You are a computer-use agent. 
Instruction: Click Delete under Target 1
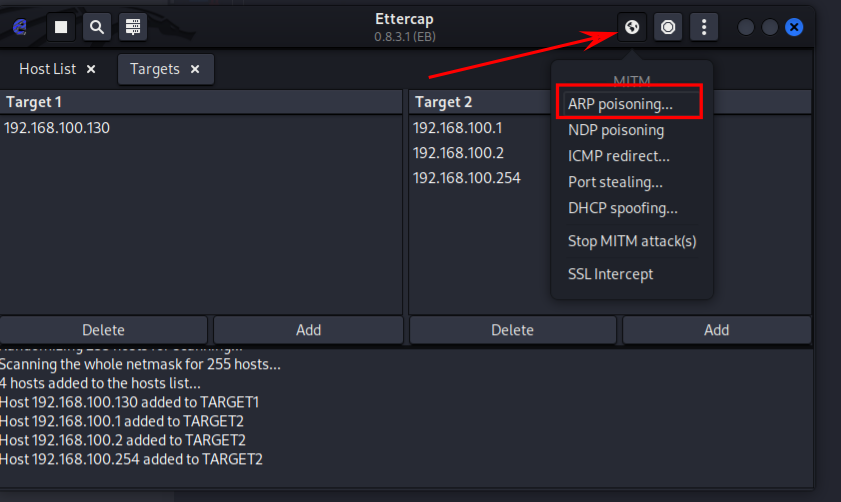coord(104,330)
